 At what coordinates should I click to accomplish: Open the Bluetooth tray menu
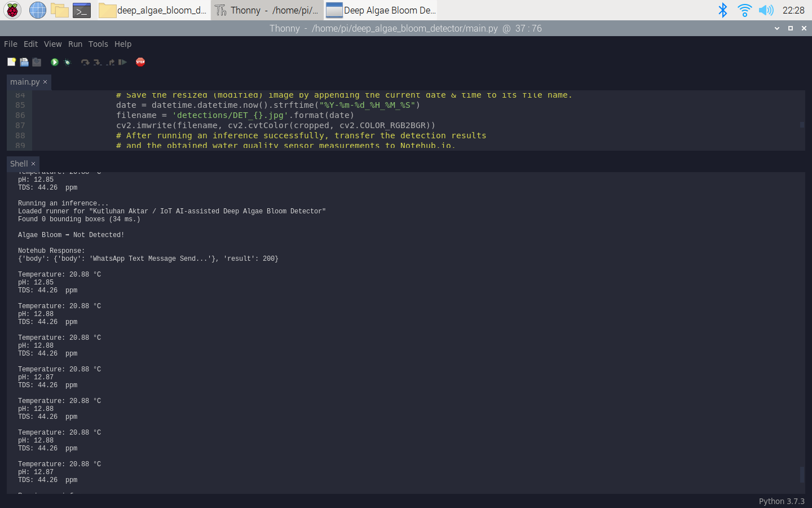[722, 10]
